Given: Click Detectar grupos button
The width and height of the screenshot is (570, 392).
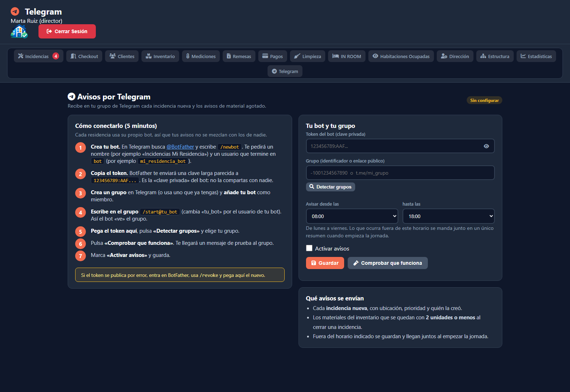Looking at the screenshot, I should tap(331, 187).
